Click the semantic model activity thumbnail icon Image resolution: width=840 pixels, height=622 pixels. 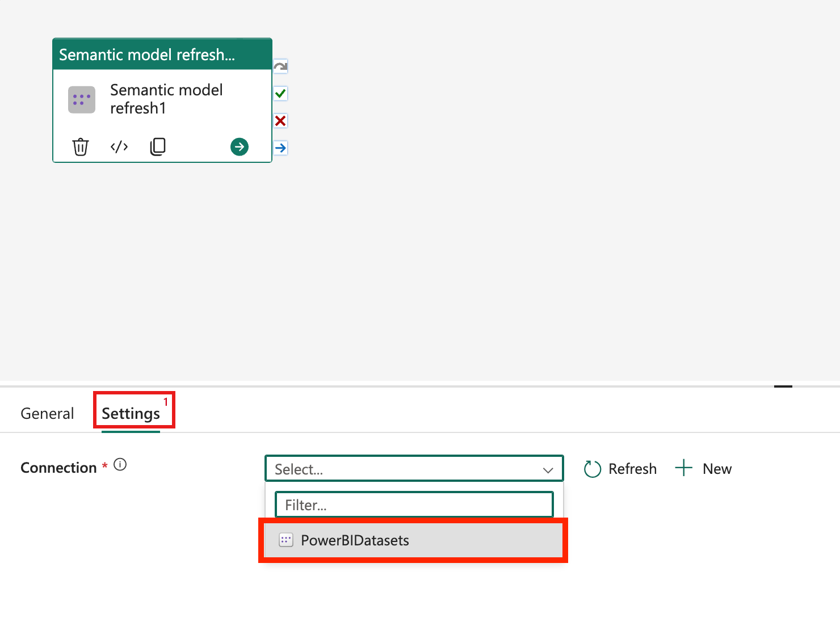[81, 99]
